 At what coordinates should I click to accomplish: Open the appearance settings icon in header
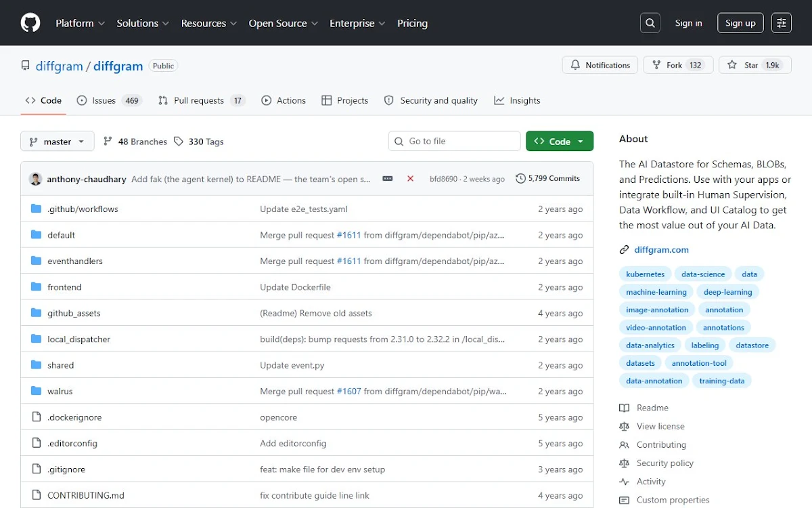pos(782,23)
